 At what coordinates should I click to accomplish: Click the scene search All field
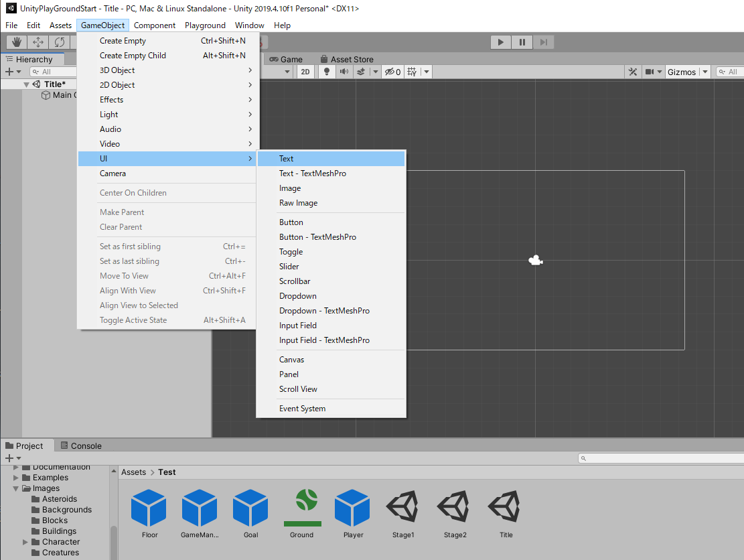[x=730, y=72]
